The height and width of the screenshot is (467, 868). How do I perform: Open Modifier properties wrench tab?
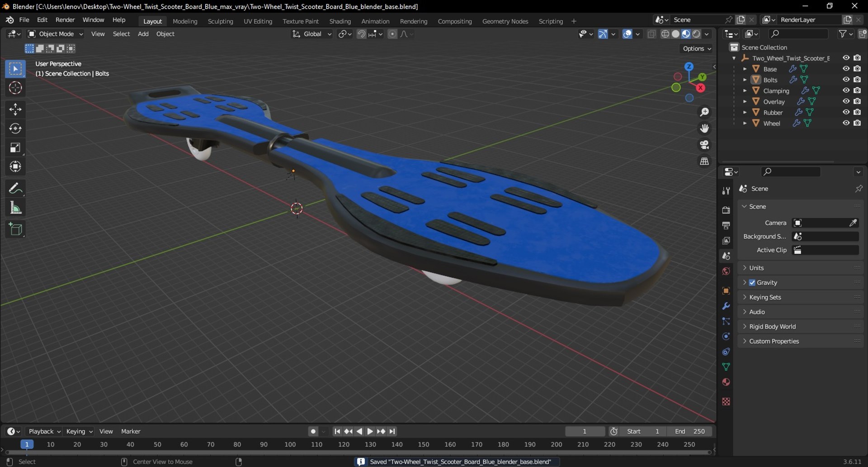tap(726, 306)
